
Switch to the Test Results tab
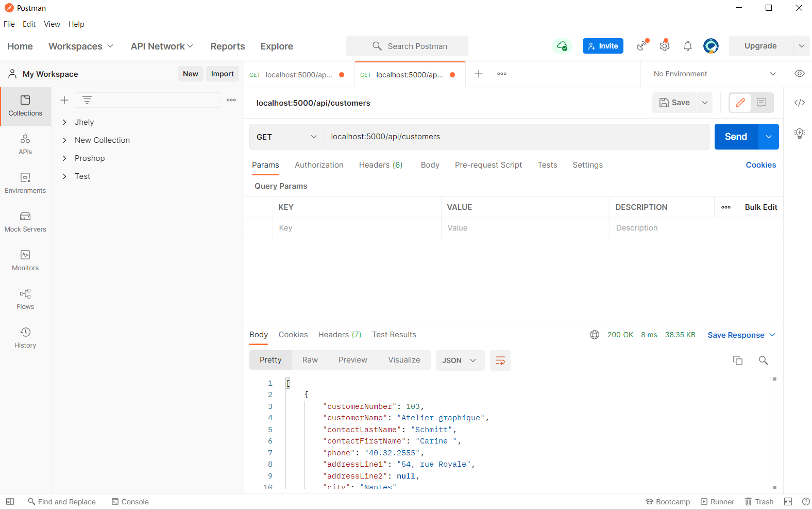coord(394,335)
